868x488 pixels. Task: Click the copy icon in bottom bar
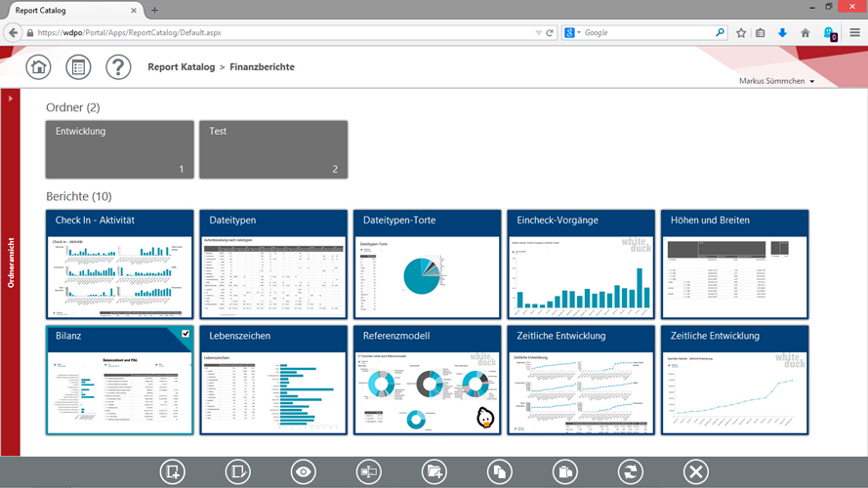(x=499, y=471)
